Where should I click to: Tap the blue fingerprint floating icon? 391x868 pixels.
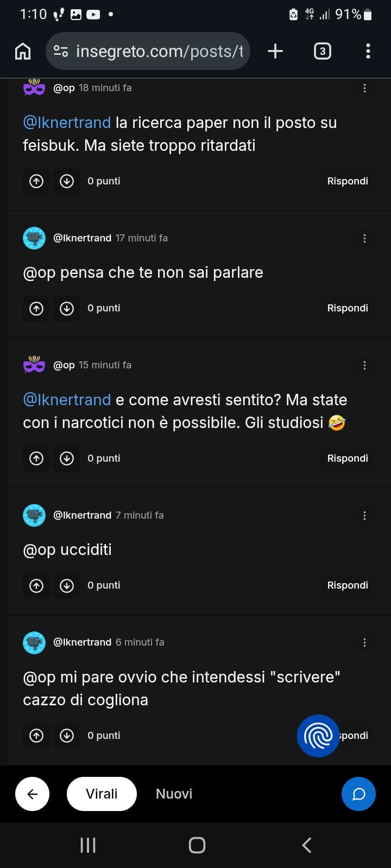click(318, 736)
